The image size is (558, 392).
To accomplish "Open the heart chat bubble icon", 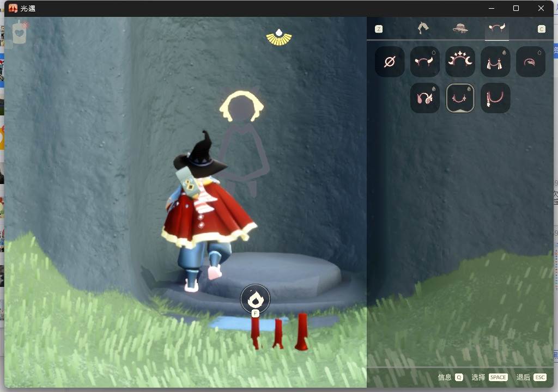I will pyautogui.click(x=19, y=32).
